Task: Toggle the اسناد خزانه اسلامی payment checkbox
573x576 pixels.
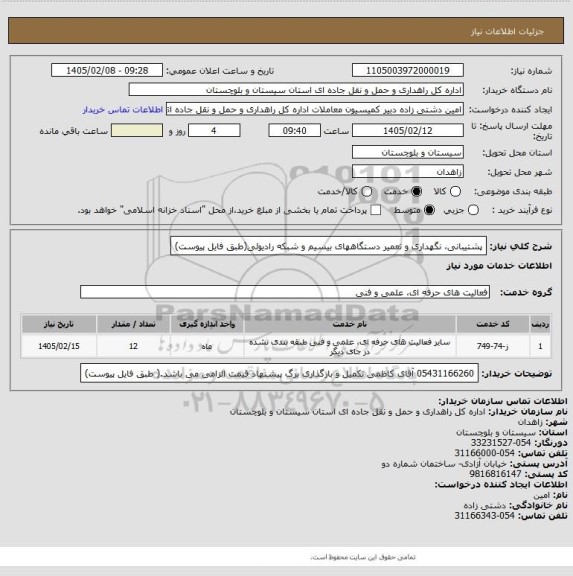Action: (375, 210)
